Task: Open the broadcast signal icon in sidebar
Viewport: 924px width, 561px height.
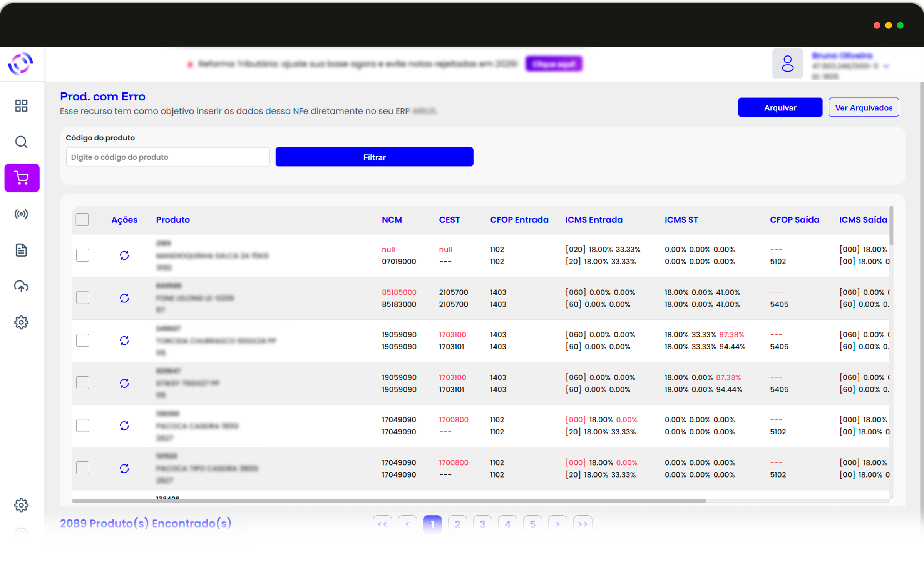Action: point(21,214)
